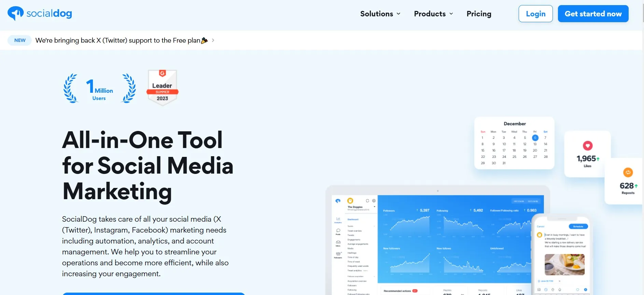Click the heart Likes icon on the 1,965 card

587,146
